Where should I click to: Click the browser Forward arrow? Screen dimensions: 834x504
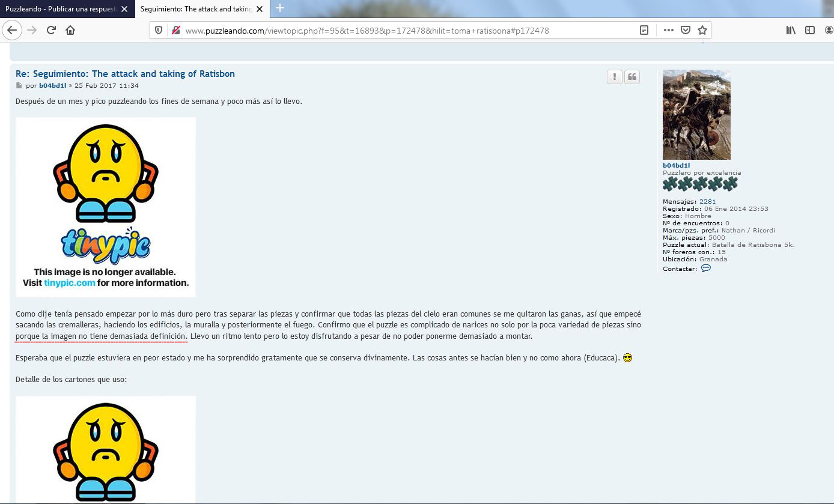32,30
